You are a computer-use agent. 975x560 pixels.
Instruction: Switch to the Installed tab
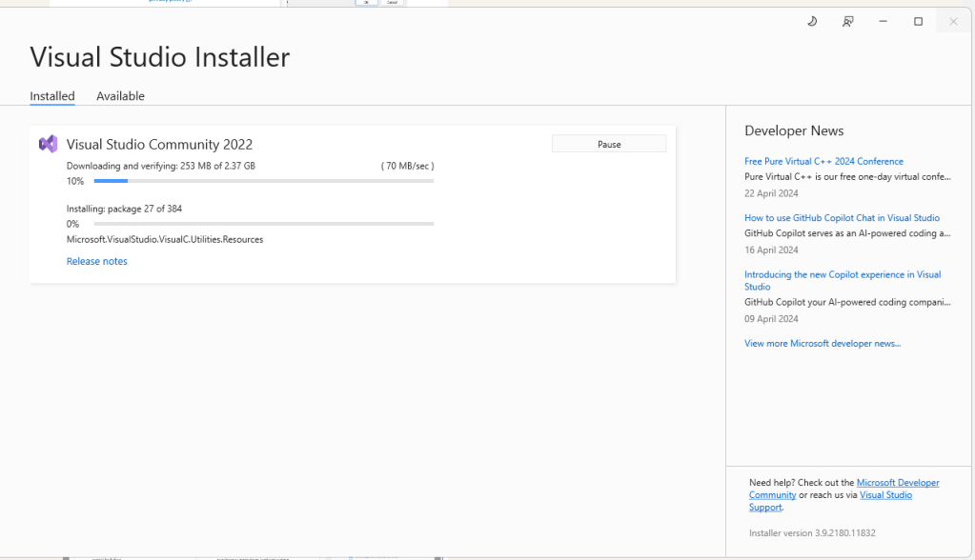click(x=52, y=96)
